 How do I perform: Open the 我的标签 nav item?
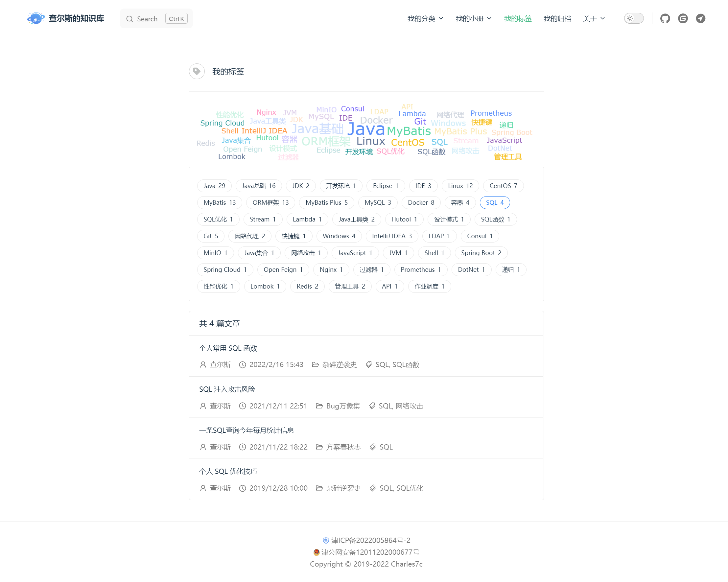(x=518, y=18)
